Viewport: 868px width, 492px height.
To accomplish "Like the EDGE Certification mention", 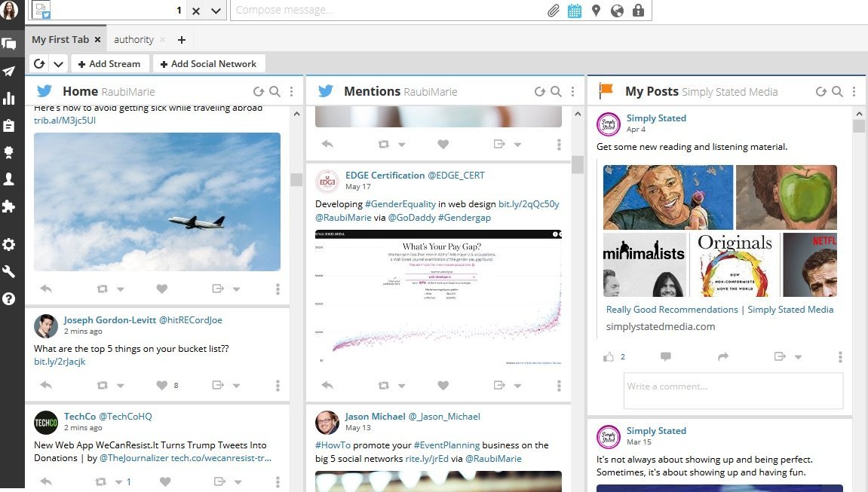I will 443,385.
